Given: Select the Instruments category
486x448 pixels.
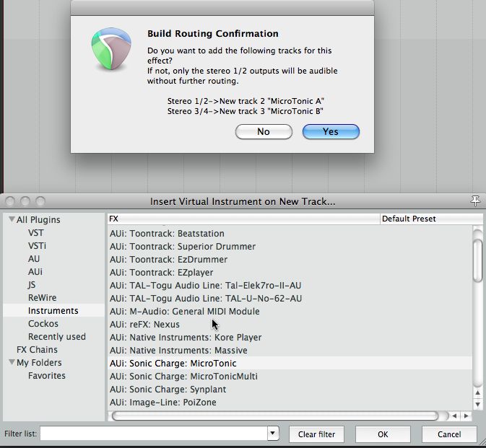Looking at the screenshot, I should point(53,310).
